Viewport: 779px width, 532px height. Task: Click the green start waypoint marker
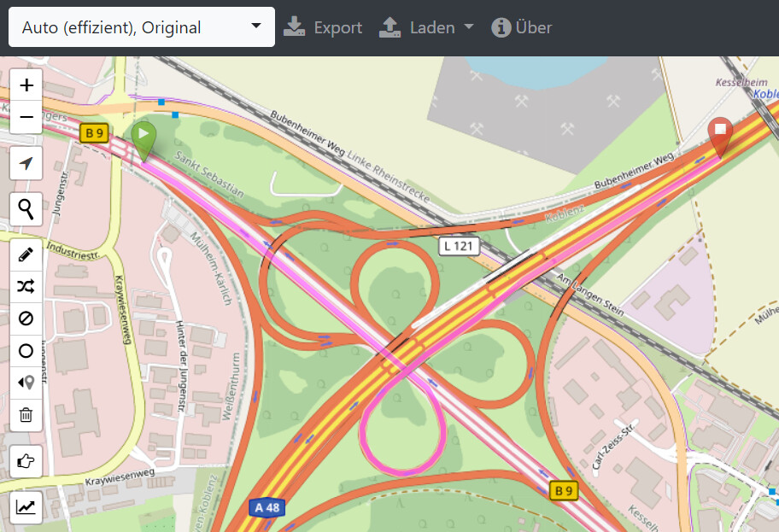pyautogui.click(x=144, y=138)
